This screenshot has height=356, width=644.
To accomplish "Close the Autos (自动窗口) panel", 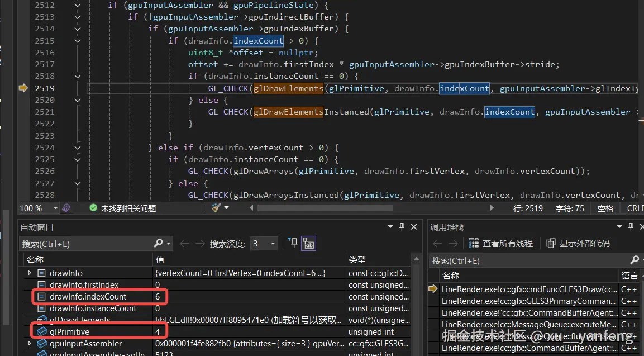I will [414, 227].
